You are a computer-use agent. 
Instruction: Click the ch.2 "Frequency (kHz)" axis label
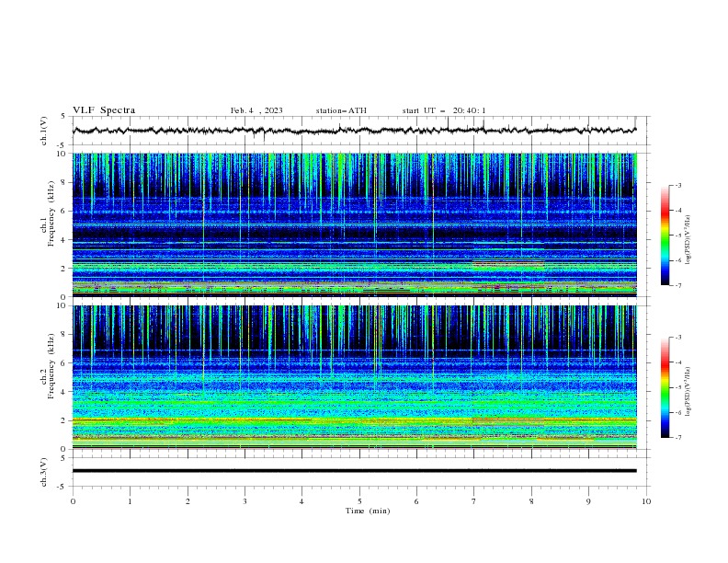(51, 365)
